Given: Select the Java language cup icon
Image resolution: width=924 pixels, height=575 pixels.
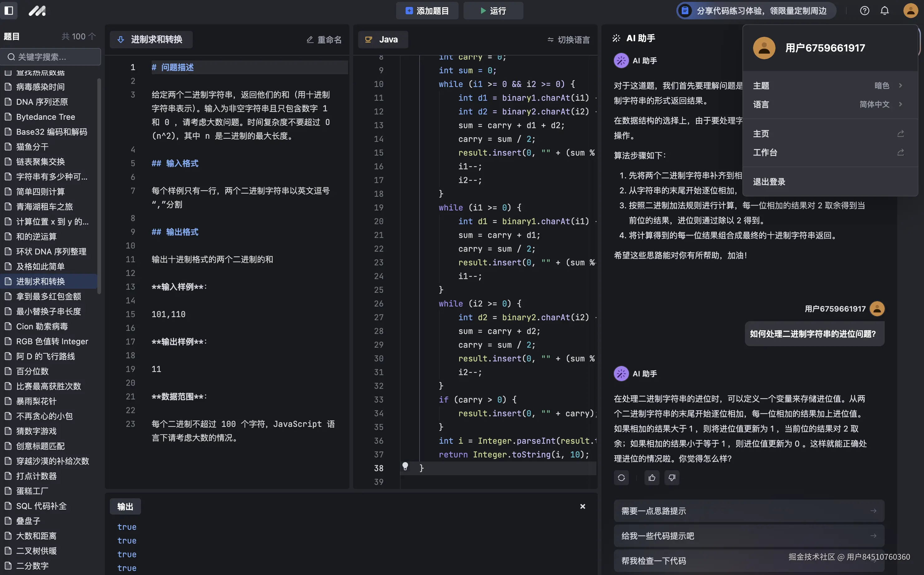Looking at the screenshot, I should (x=368, y=39).
